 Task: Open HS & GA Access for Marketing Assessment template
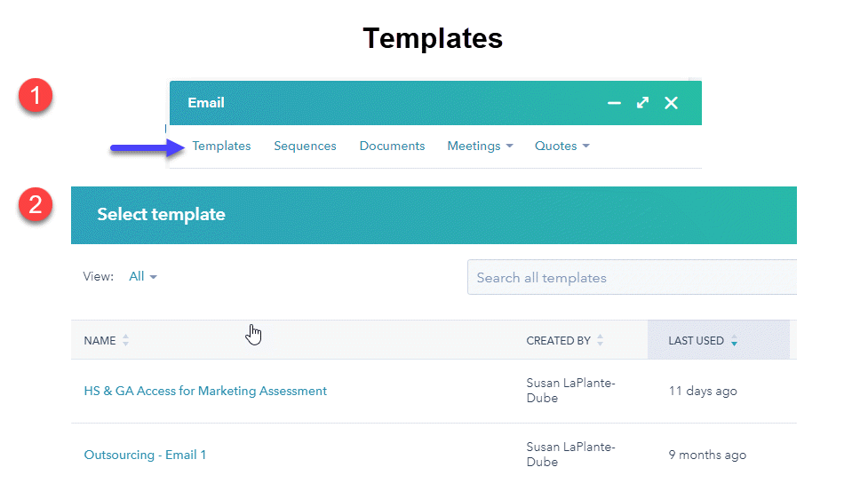pyautogui.click(x=205, y=392)
